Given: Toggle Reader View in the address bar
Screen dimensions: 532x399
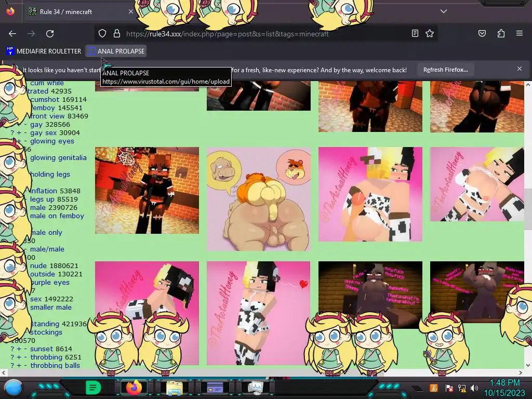Looking at the screenshot, I should (415, 33).
